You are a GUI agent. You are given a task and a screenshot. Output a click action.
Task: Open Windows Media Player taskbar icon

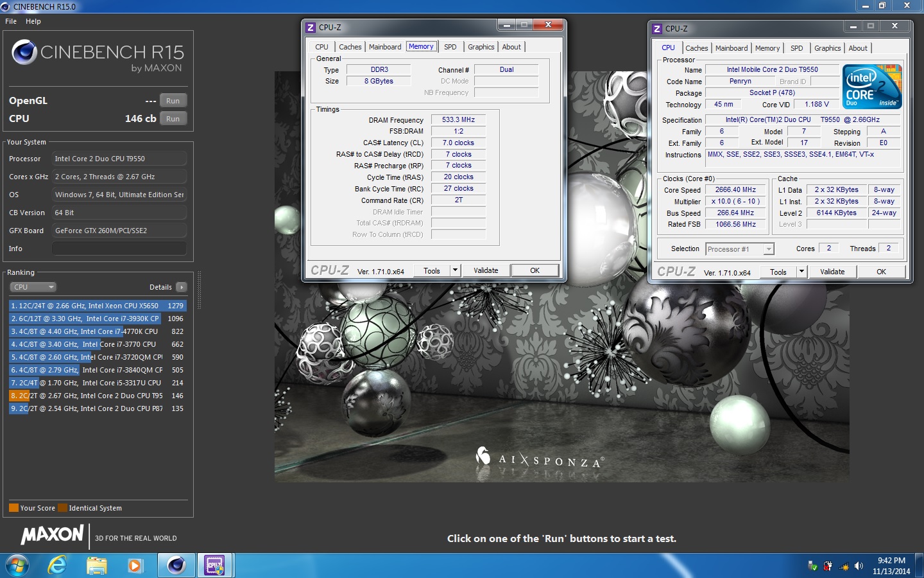coord(135,566)
